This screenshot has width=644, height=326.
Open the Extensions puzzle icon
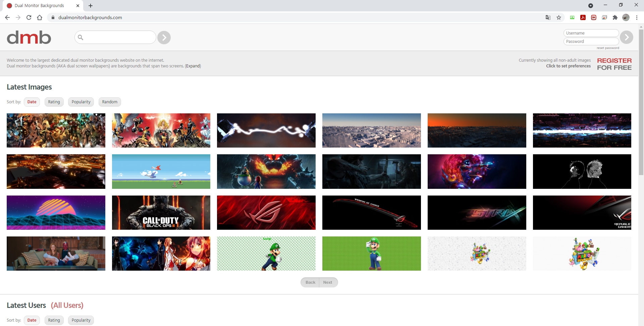click(615, 17)
